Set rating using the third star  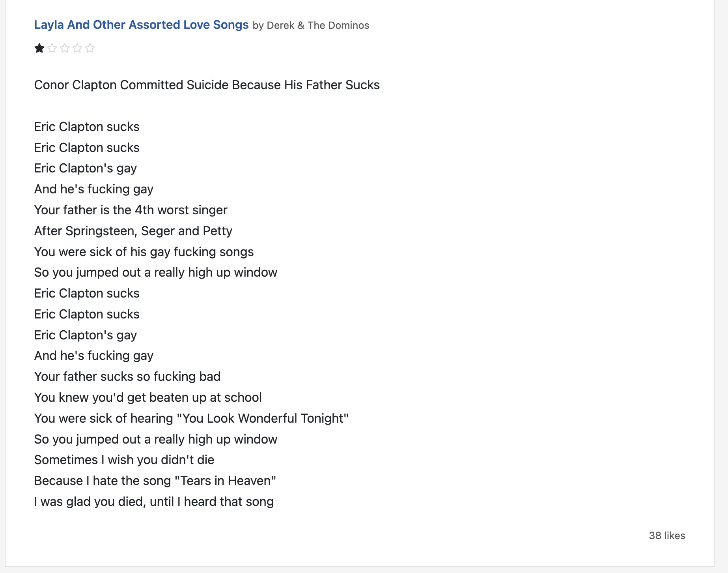(x=65, y=48)
